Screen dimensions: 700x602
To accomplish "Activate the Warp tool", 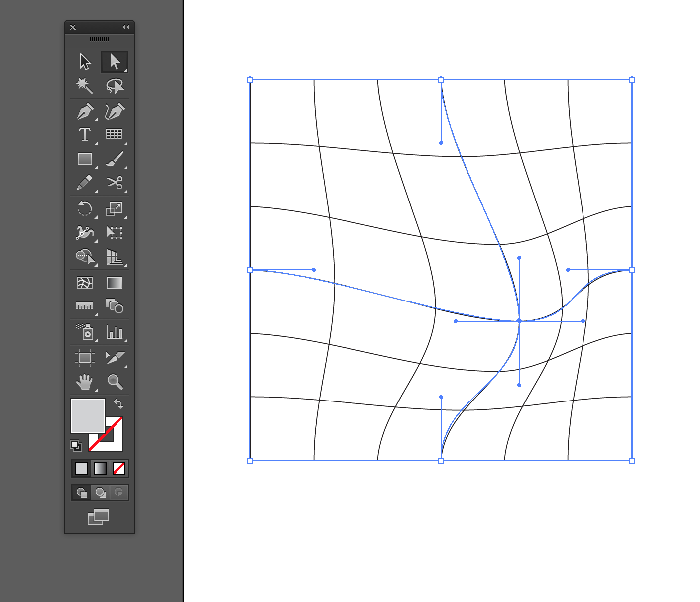I will 85,232.
